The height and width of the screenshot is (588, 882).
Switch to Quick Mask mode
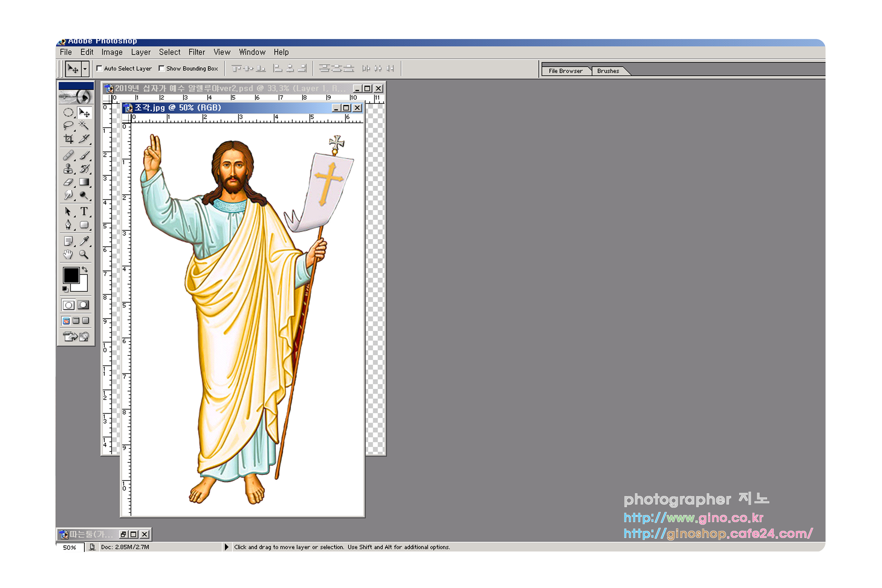(84, 305)
